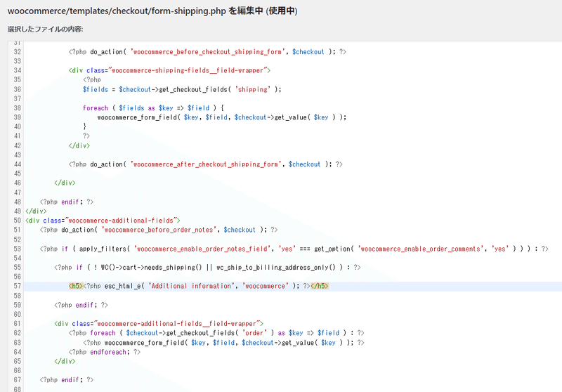Viewport: 562px width, 392px height.
Task: Click the opening <h5> tag on line 57
Action: pos(76,286)
